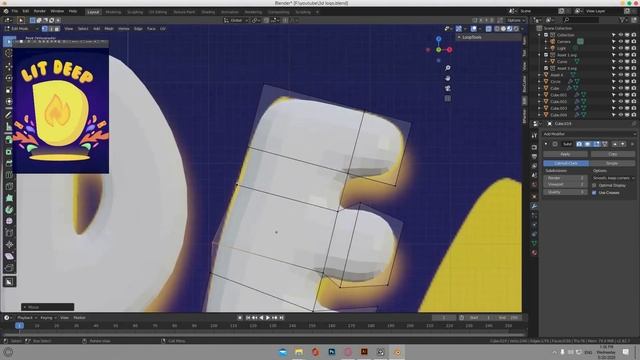Viewport: 640px width, 360px height.
Task: Toggle the Use Creases checkbox
Action: (x=594, y=193)
